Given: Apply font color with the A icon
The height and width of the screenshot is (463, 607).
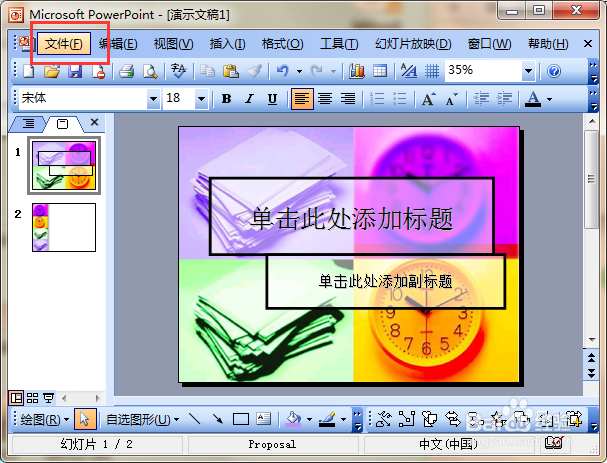Looking at the screenshot, I should (x=533, y=99).
